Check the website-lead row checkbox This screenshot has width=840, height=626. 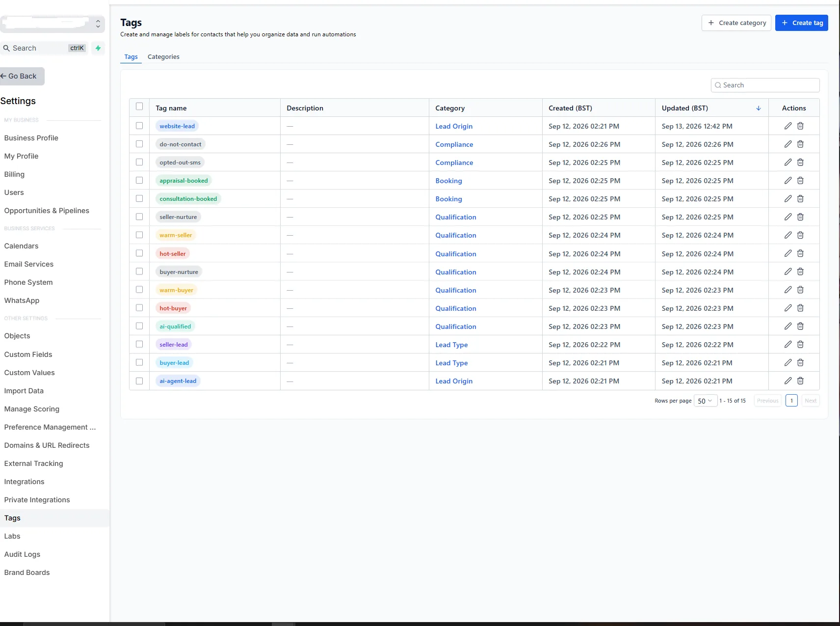tap(139, 126)
